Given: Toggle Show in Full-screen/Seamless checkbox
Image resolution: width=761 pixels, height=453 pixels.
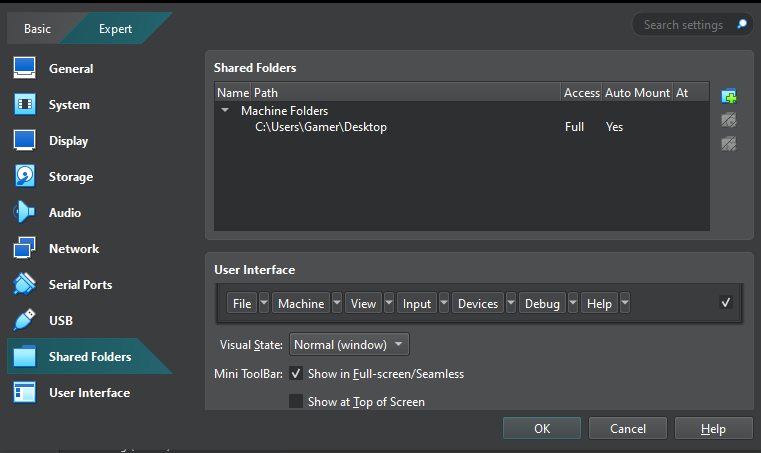Looking at the screenshot, I should coord(296,374).
